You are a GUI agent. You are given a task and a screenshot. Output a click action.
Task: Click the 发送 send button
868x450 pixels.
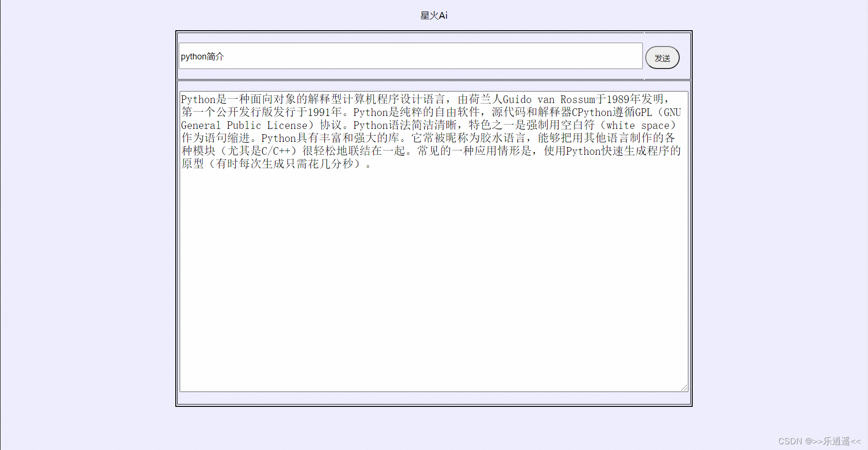[662, 58]
